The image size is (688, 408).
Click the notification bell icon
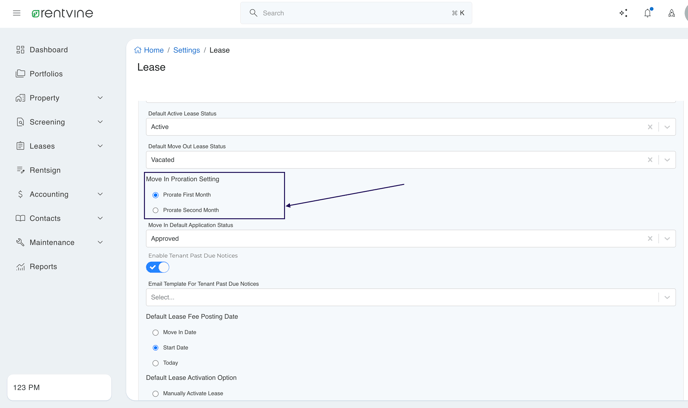648,13
